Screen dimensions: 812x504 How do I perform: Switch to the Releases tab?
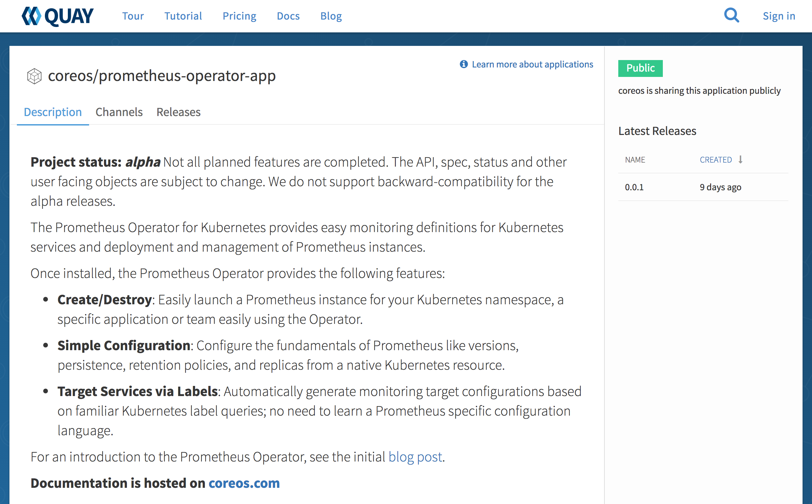[179, 112]
